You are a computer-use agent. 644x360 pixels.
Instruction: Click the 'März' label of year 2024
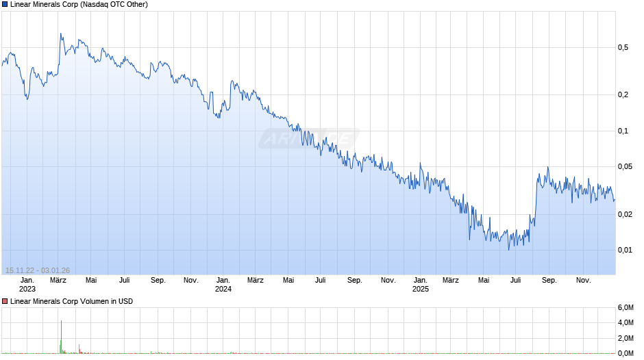pyautogui.click(x=255, y=281)
